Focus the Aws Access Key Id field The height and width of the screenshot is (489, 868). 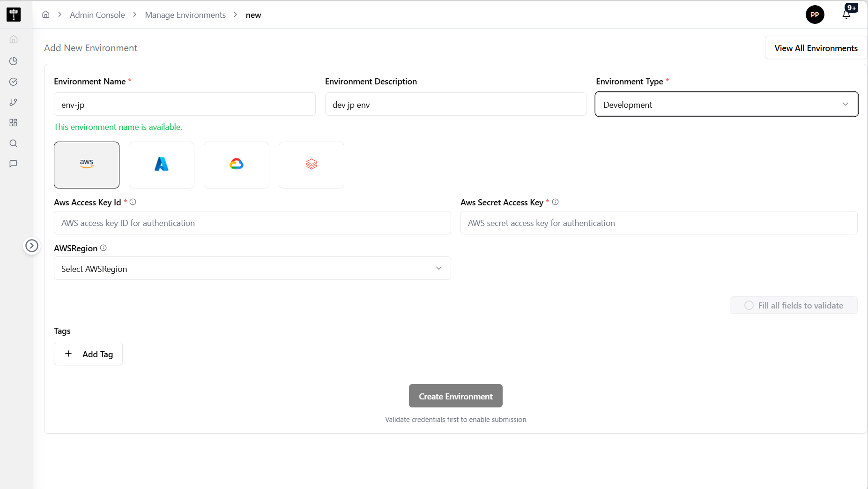coord(252,223)
